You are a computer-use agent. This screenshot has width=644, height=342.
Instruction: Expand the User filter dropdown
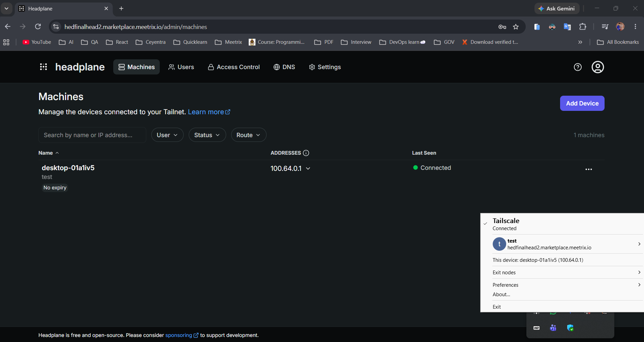167,135
